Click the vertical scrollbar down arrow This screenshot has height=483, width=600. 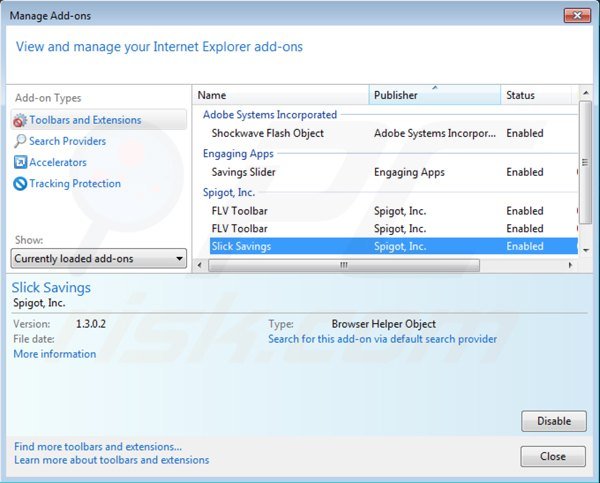pos(585,250)
